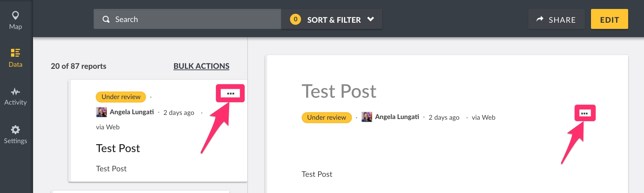
Task: Open the Map view in sidebar
Action: [x=15, y=20]
